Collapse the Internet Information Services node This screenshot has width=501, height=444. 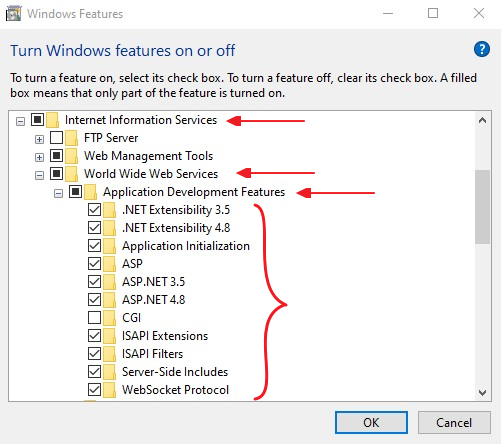20,121
